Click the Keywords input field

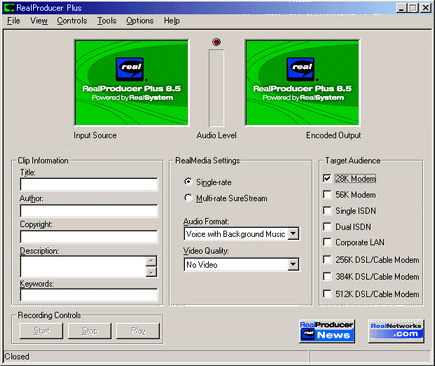(89, 295)
